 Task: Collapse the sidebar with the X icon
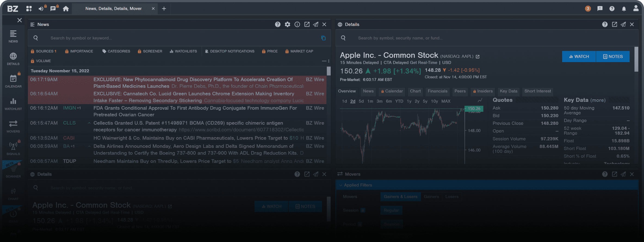tap(20, 20)
